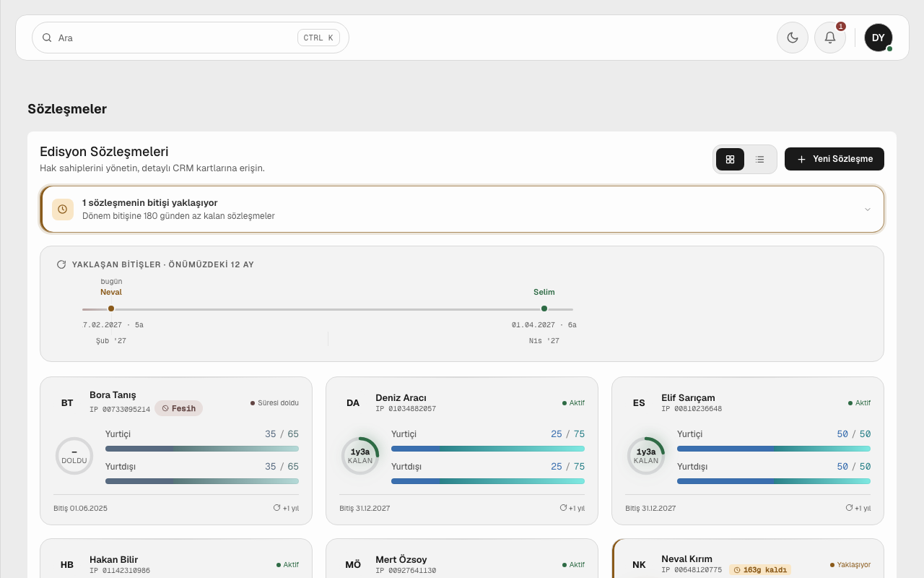The image size is (924, 578).
Task: Open Neval Kırım contract card
Action: (x=748, y=558)
